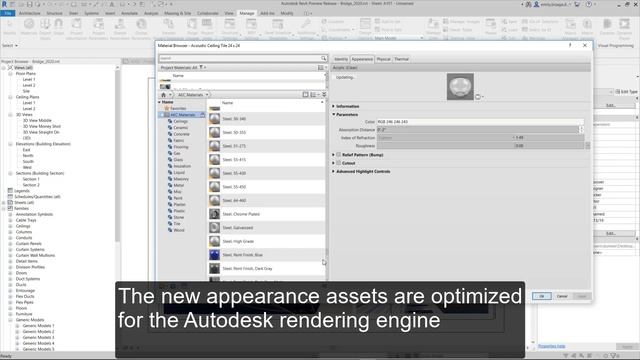Click Edit Type in Properties palette

click(626, 92)
